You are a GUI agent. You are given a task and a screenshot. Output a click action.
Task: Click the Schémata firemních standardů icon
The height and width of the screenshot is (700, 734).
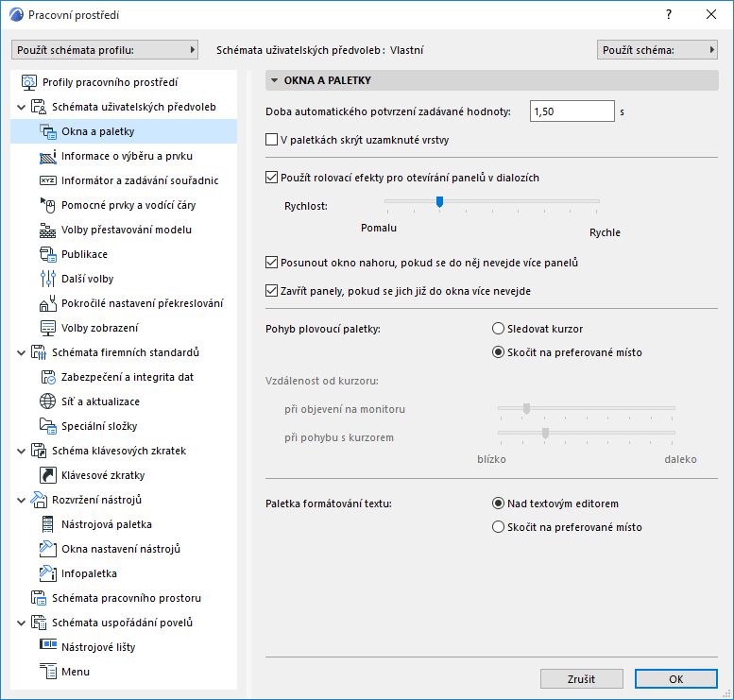click(x=39, y=352)
